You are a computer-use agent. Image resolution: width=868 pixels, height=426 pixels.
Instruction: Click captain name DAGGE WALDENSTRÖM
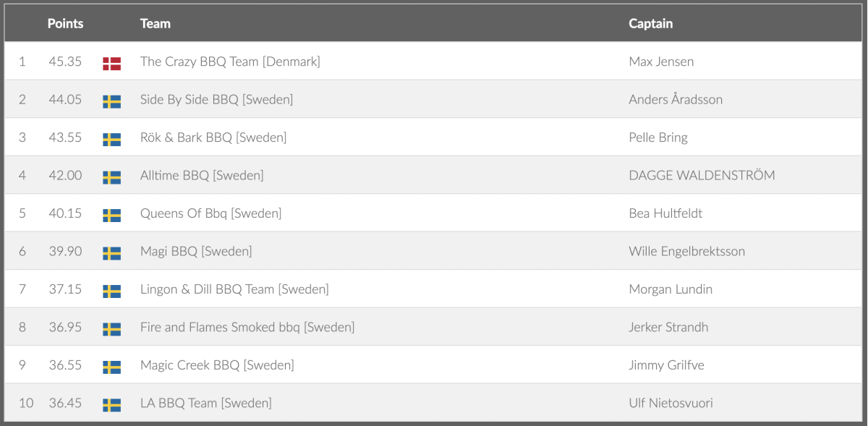702,176
